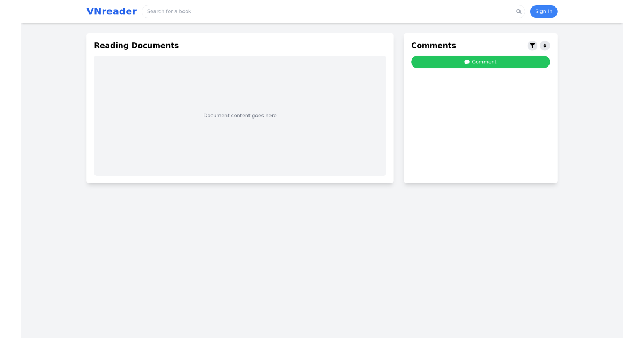Click inside the document content area
The image size is (644, 338).
(240, 115)
